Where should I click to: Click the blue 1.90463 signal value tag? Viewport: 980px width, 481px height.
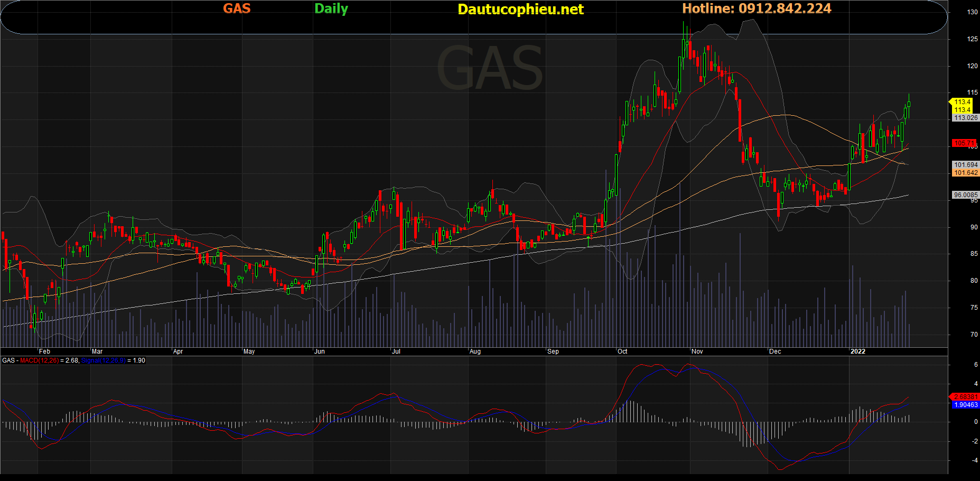[x=965, y=405]
